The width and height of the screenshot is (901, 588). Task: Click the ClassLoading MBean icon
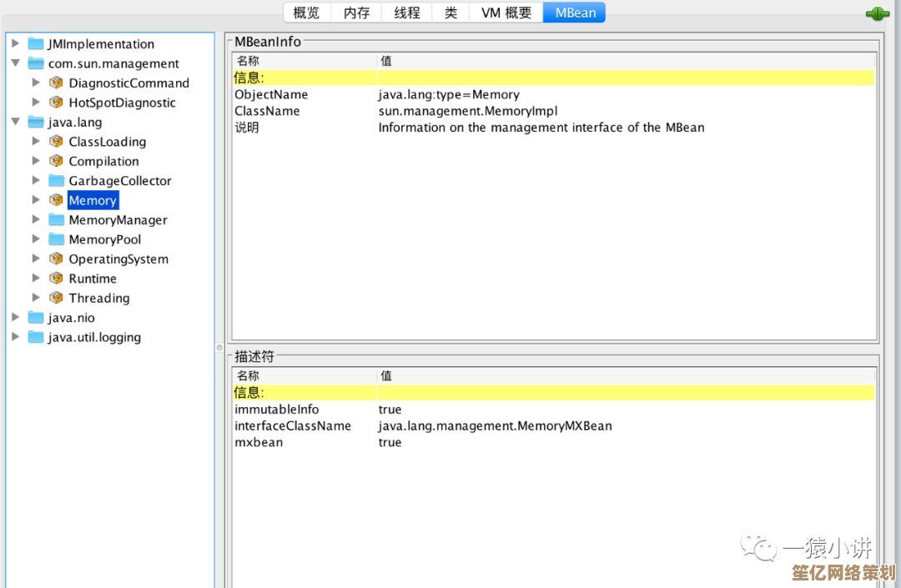(56, 142)
